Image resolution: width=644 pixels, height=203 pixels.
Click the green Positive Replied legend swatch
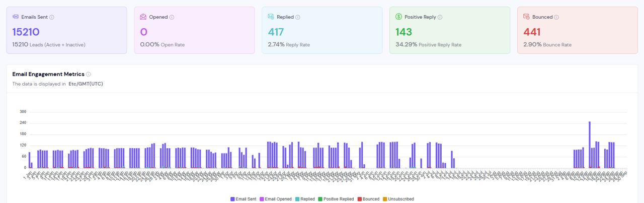coord(320,199)
